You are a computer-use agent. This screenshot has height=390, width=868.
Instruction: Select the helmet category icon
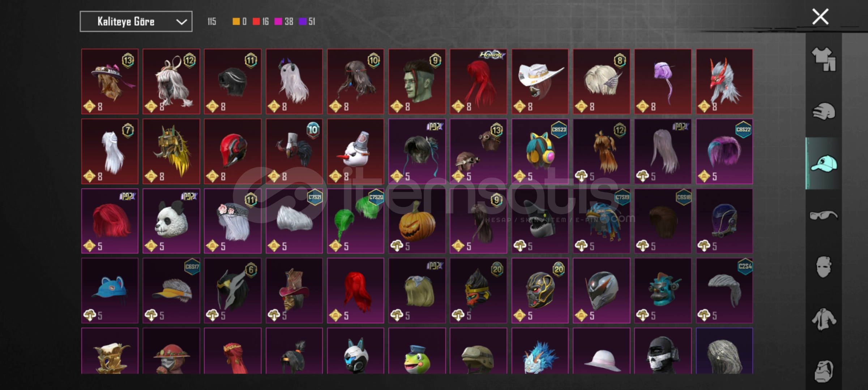(824, 111)
